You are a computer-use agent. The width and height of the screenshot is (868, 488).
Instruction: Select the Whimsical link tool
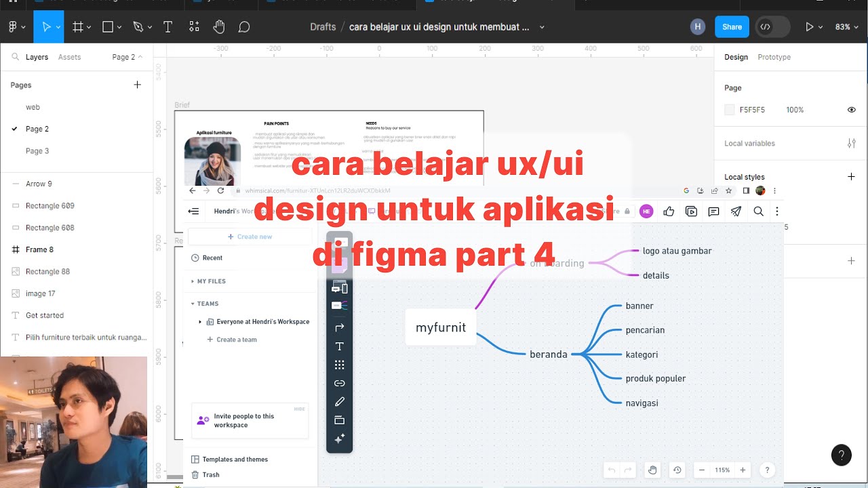click(x=340, y=383)
